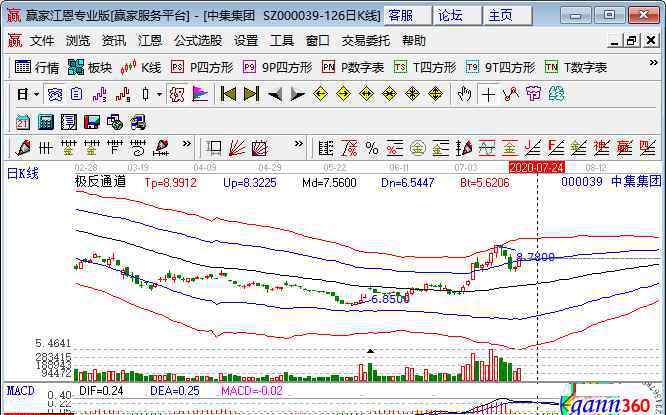Open the P四方形 tool

click(x=202, y=67)
